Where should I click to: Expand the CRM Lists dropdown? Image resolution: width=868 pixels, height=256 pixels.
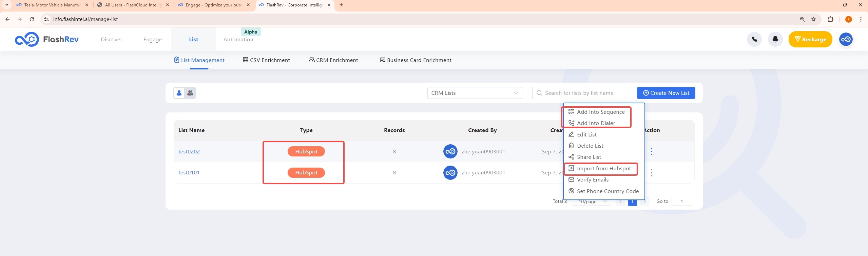point(475,93)
